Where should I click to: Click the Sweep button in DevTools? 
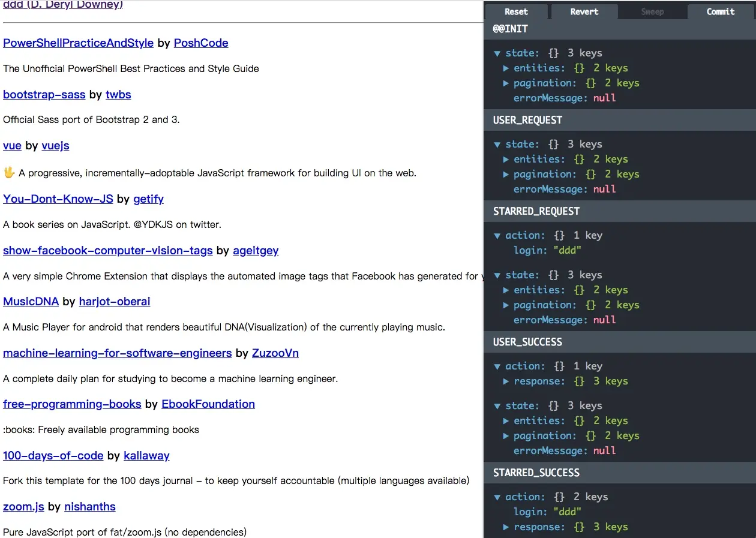(652, 11)
